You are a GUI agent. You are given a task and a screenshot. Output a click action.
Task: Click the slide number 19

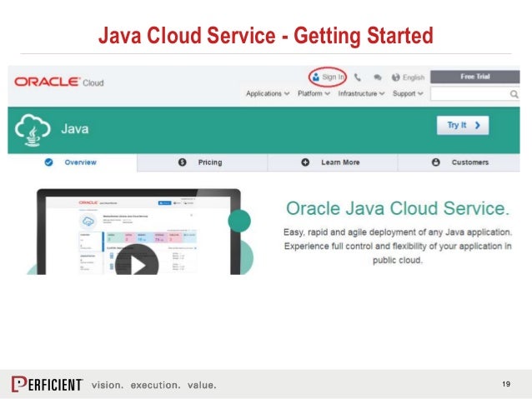point(506,384)
